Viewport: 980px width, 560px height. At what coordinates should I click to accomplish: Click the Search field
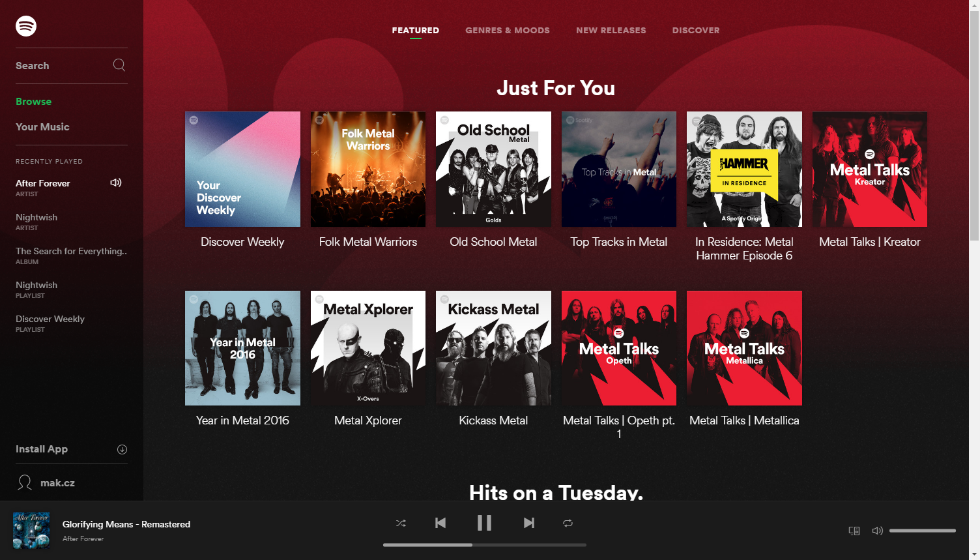tap(72, 66)
